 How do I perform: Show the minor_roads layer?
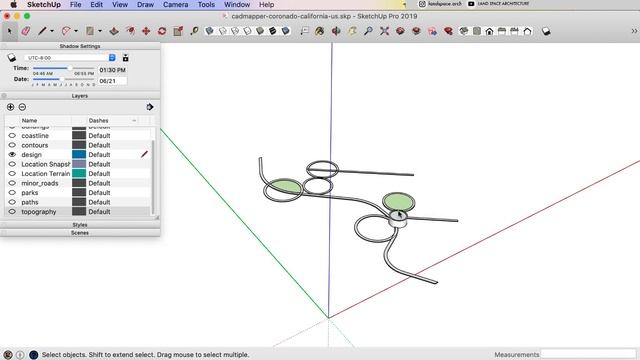tap(12, 183)
